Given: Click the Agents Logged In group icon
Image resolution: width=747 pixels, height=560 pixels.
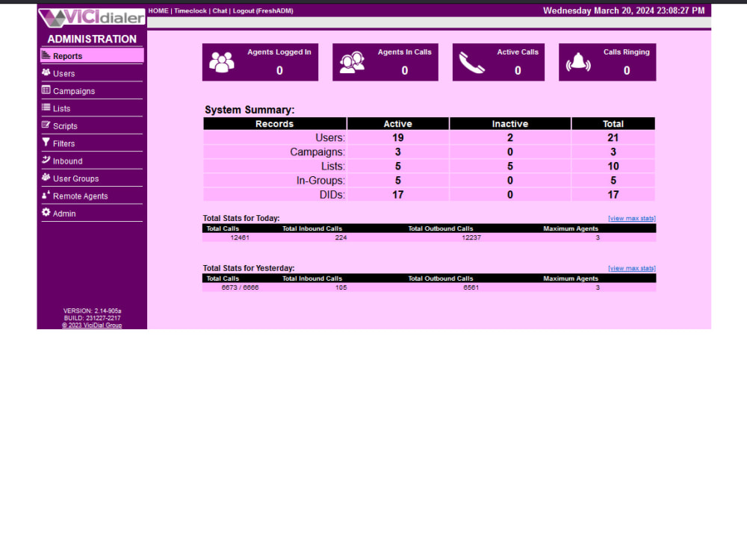Looking at the screenshot, I should [x=222, y=63].
